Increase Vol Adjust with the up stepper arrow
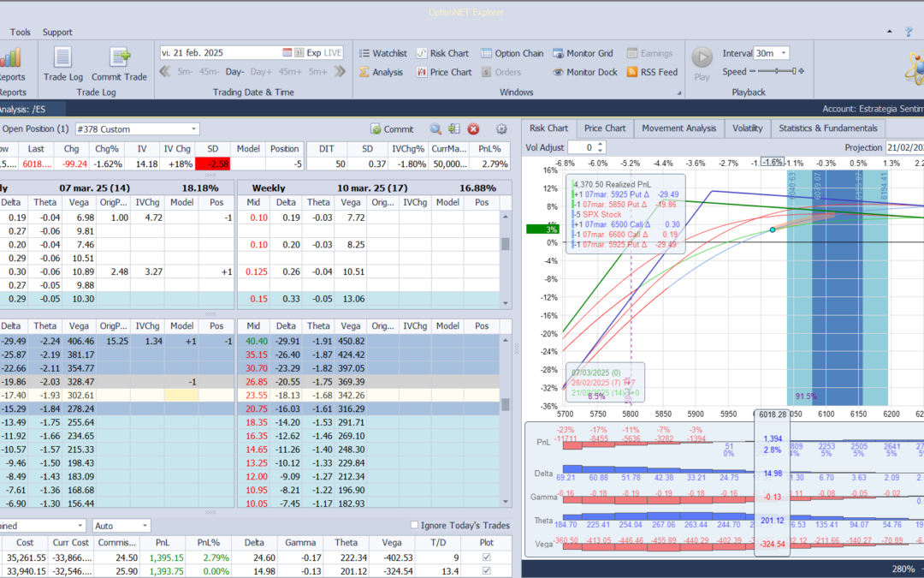Viewport: 924px width, 578px height. [601, 144]
